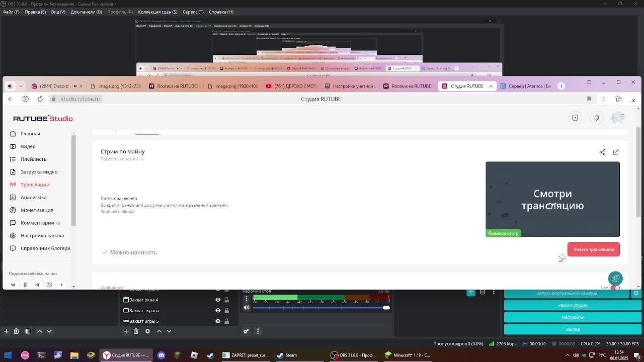This screenshot has width=644, height=362.
Task: Open the Главная page in RUTUBE Studio sidebar
Action: (x=30, y=134)
